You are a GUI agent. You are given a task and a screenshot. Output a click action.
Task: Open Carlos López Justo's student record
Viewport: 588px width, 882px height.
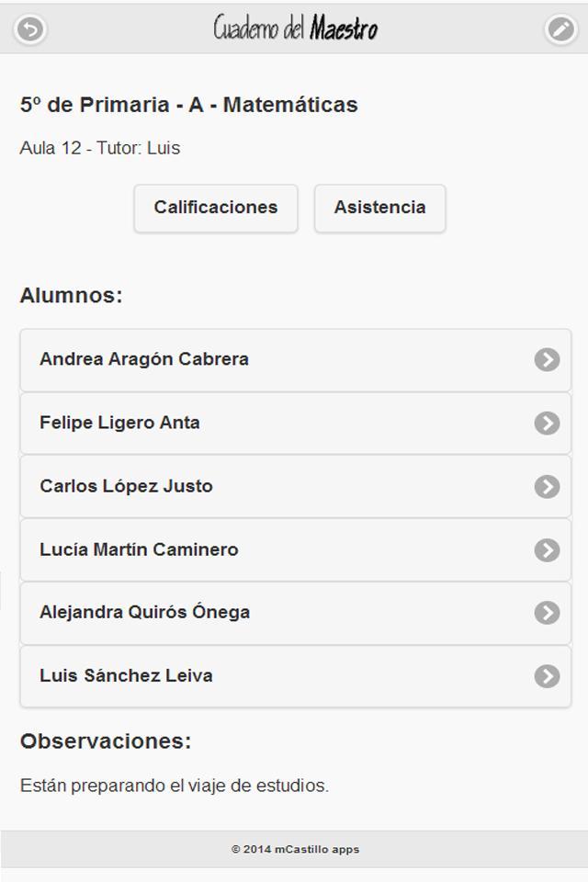click(126, 486)
